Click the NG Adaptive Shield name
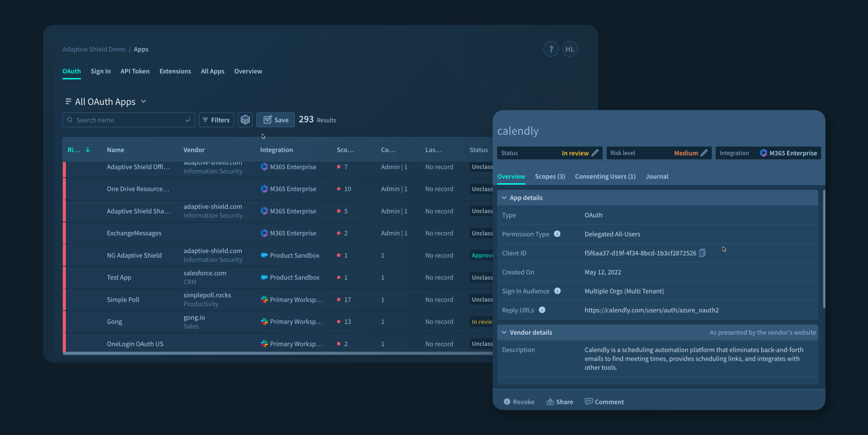Image resolution: width=868 pixels, height=435 pixels. [x=134, y=255]
